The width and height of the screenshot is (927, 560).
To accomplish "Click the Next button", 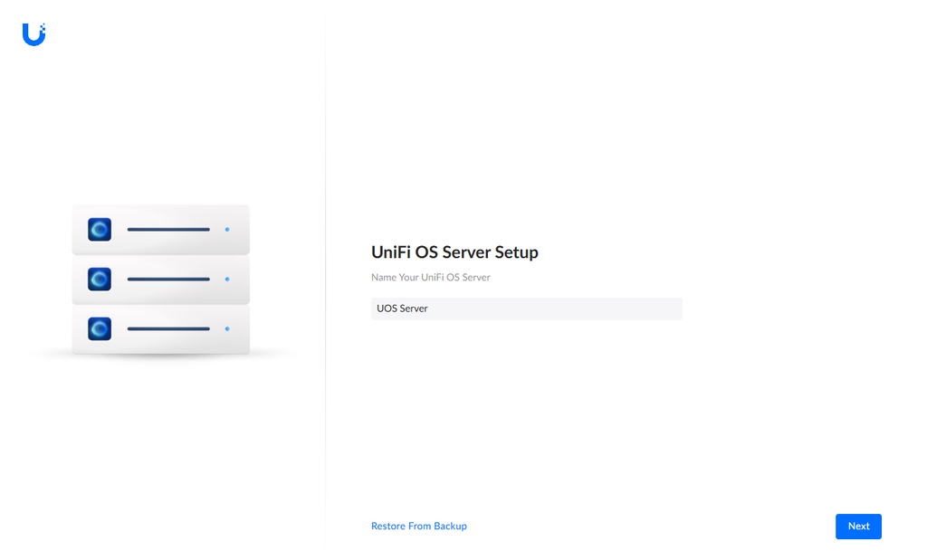I will point(858,527).
